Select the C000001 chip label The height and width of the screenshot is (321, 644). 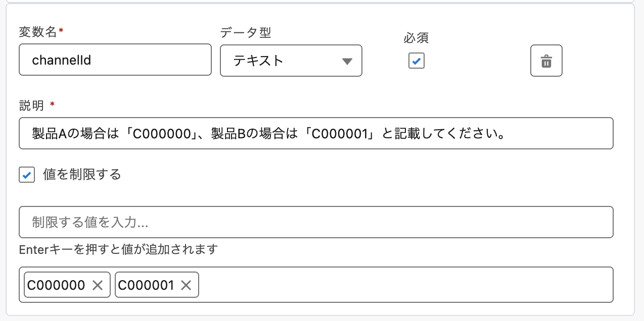point(146,285)
